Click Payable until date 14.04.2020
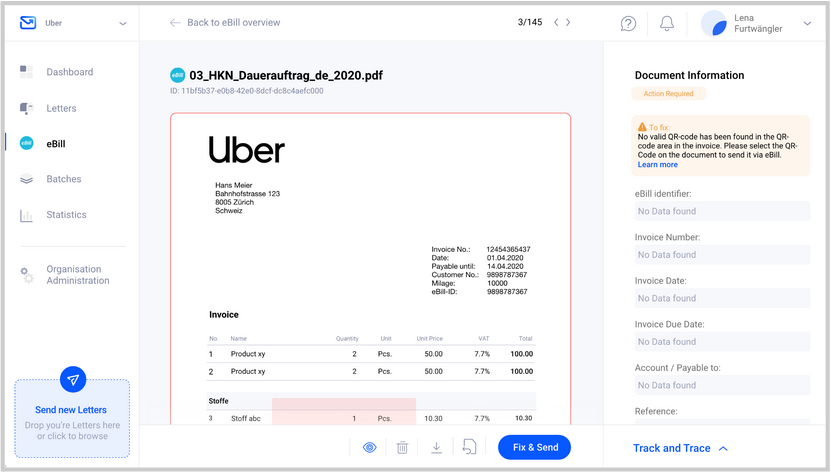This screenshot has width=831, height=473. click(x=505, y=266)
